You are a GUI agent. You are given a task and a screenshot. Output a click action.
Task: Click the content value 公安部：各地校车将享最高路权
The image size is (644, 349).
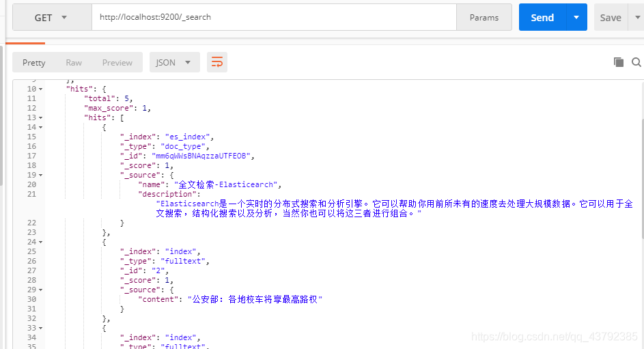pos(255,299)
